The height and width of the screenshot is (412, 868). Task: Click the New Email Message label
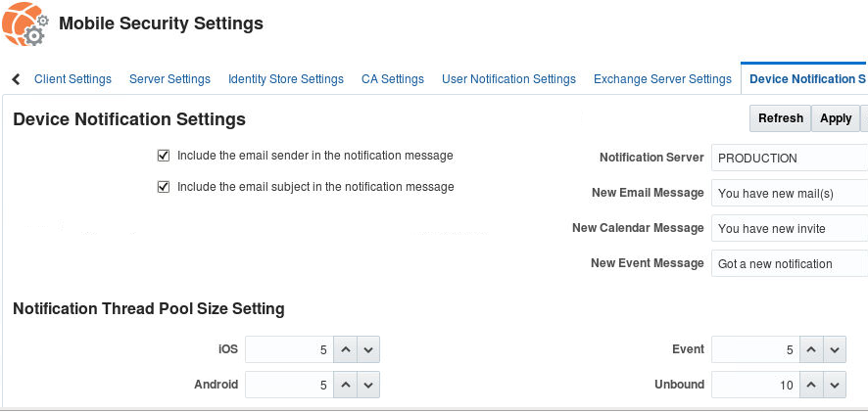(x=648, y=193)
